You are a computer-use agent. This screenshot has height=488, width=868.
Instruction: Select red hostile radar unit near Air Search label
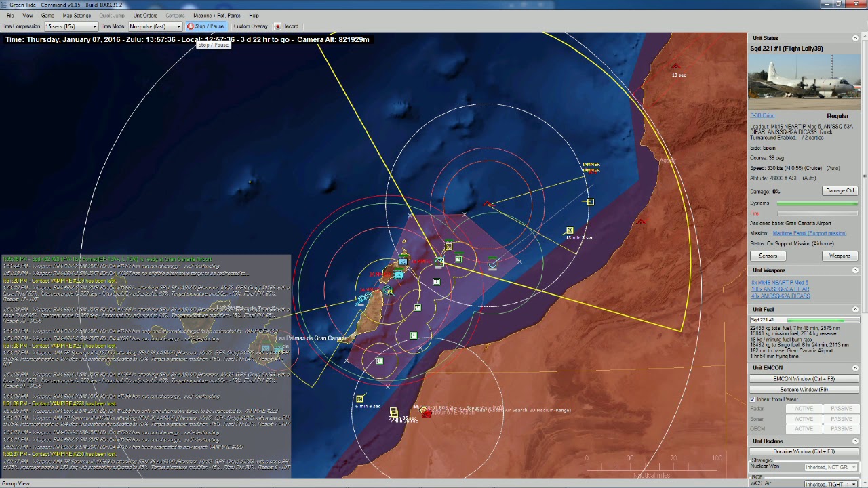[425, 411]
